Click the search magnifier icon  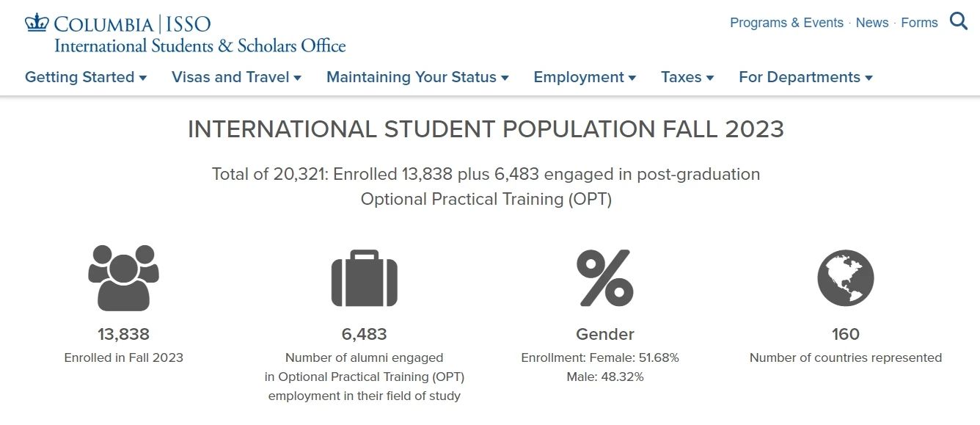(958, 21)
